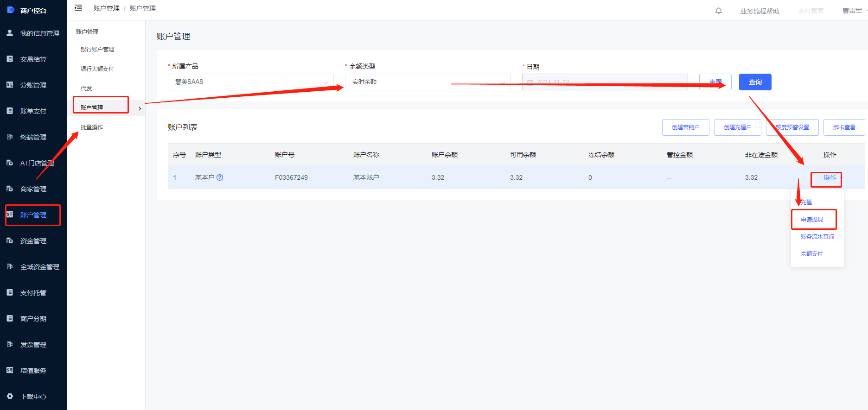Choose 余额支付 in the operations menu
Viewport: 868px width, 410px height.
(x=812, y=254)
